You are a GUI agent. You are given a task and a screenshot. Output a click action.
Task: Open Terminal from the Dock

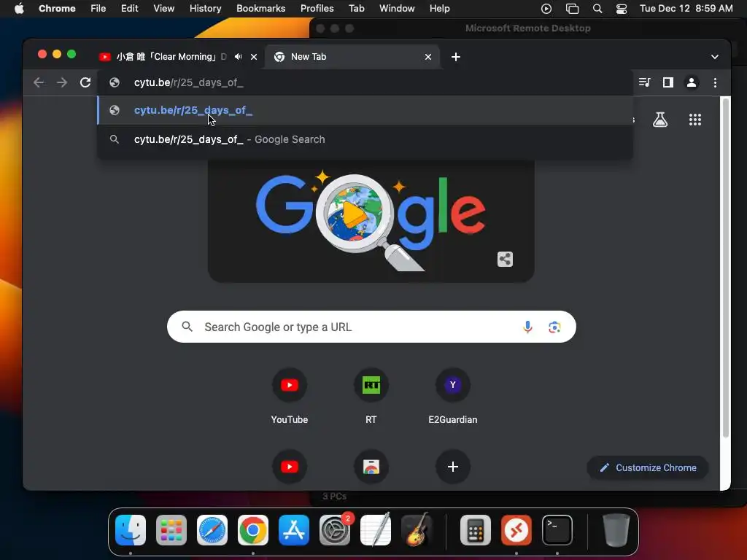[x=557, y=530]
